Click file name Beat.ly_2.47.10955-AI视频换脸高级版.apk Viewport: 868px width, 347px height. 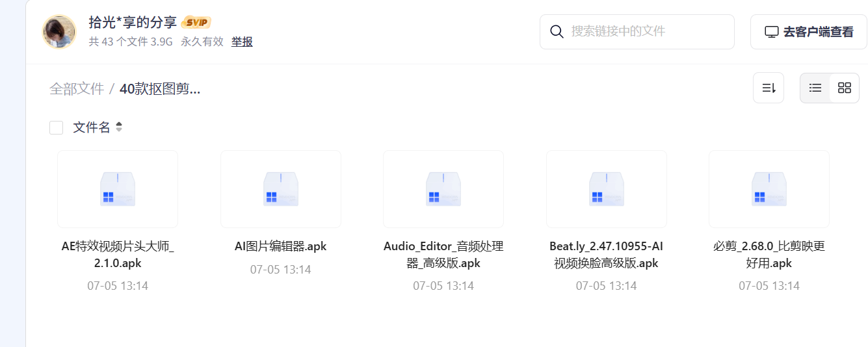[x=607, y=255]
